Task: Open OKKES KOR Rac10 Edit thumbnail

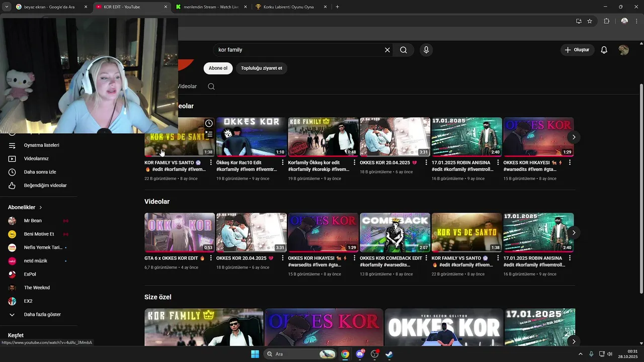Action: pyautogui.click(x=252, y=137)
